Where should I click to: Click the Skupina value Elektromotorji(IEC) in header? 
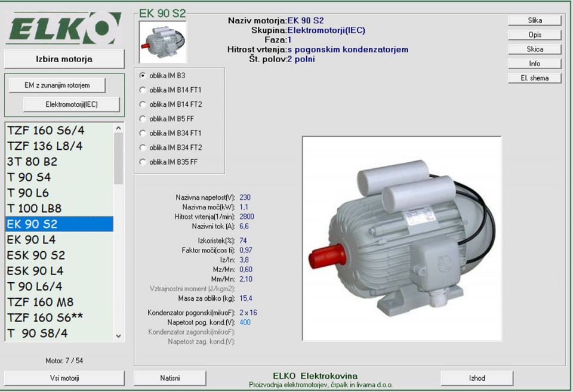326,30
